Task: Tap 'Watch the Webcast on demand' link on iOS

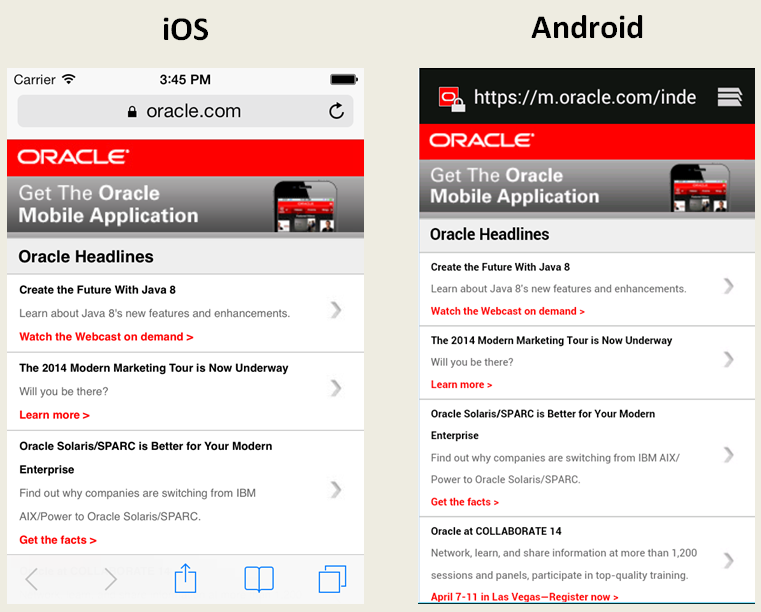Action: point(106,337)
